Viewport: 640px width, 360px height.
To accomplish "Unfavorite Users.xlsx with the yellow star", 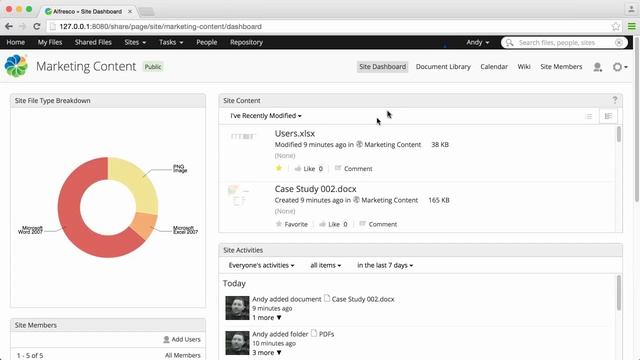I will point(279,168).
